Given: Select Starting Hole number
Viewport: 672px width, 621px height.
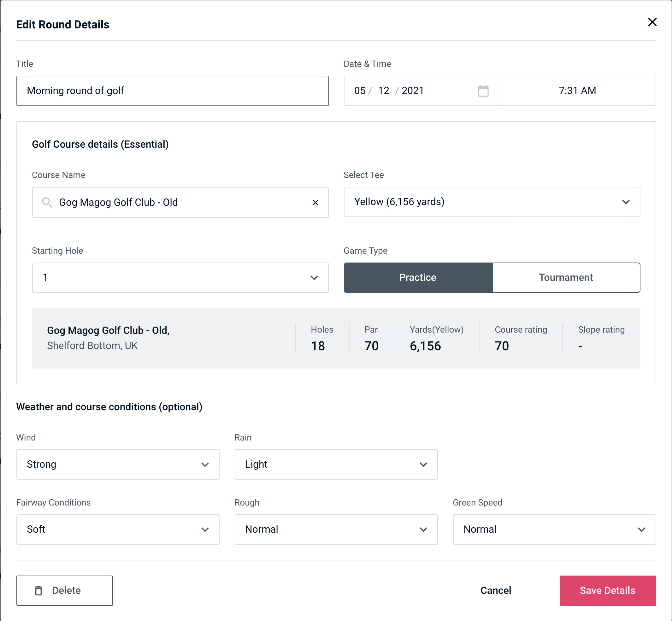Looking at the screenshot, I should tap(180, 278).
